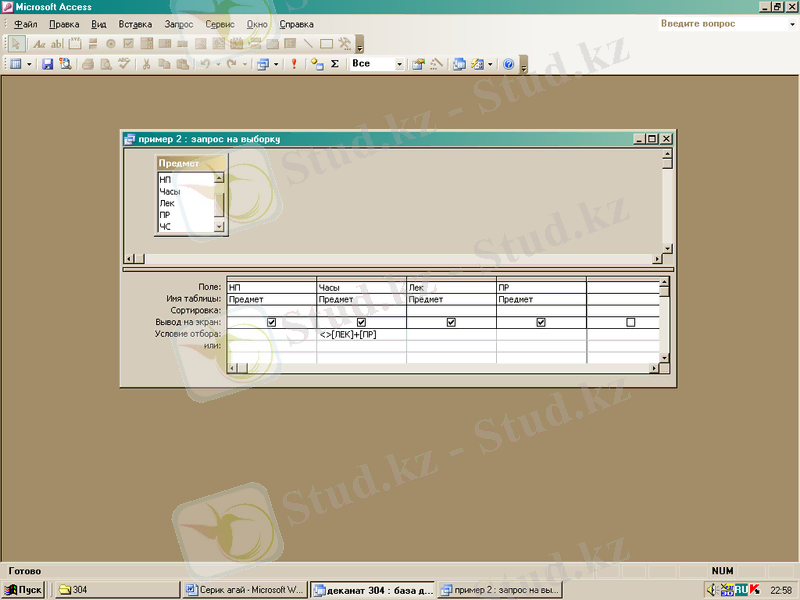This screenshot has width=800, height=600.
Task: Run the query with exclamation icon
Action: click(294, 64)
